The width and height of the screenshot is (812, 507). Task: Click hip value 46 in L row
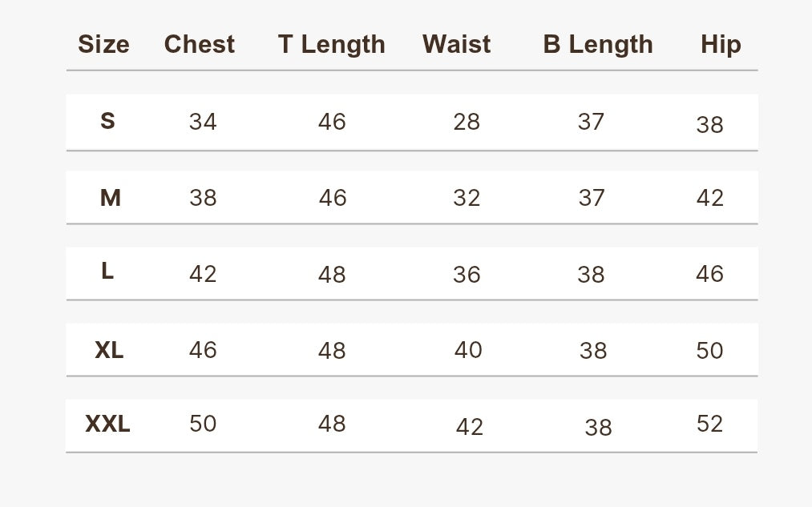[709, 274]
